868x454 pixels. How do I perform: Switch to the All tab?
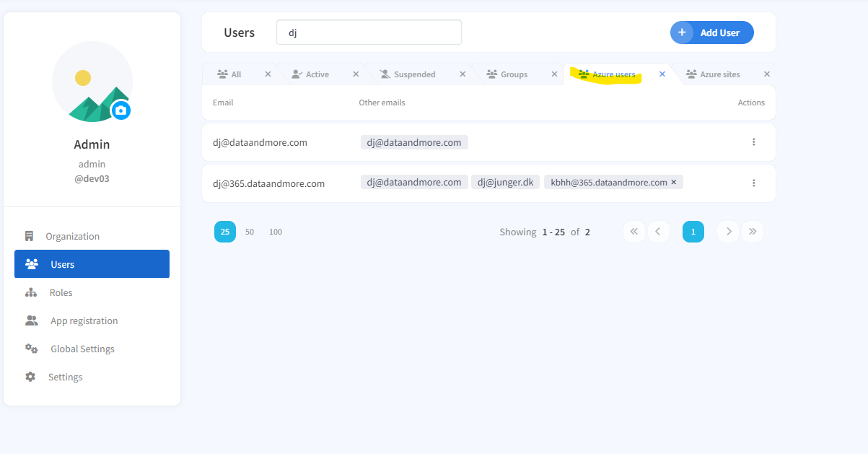[236, 74]
